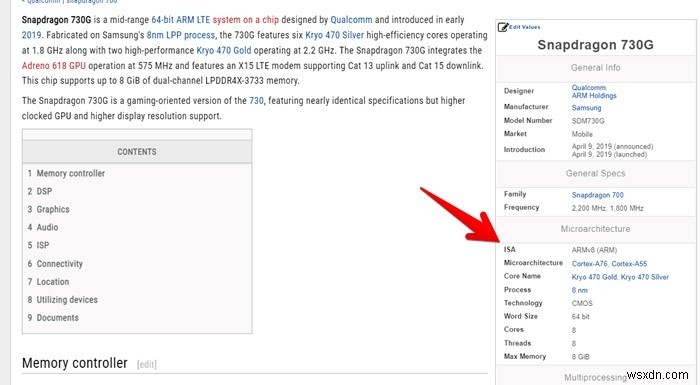
Task: Select the 8 GiB max memory value
Action: [x=580, y=357]
